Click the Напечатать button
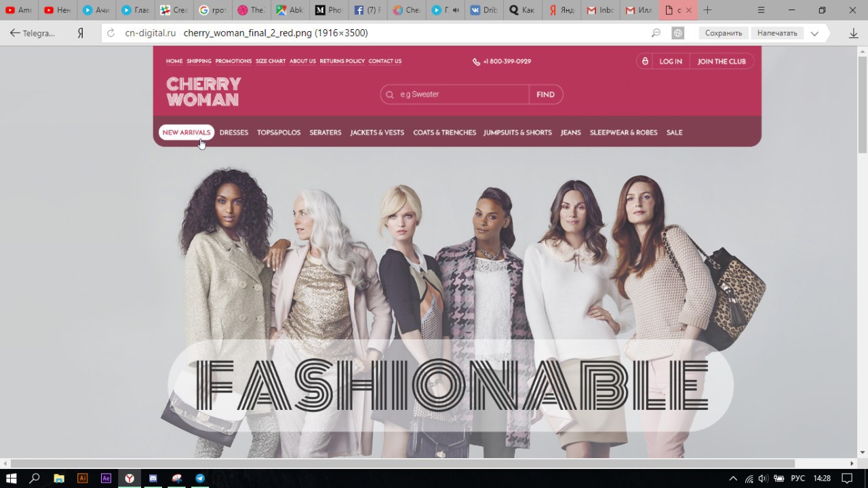This screenshot has width=868, height=488. click(777, 33)
